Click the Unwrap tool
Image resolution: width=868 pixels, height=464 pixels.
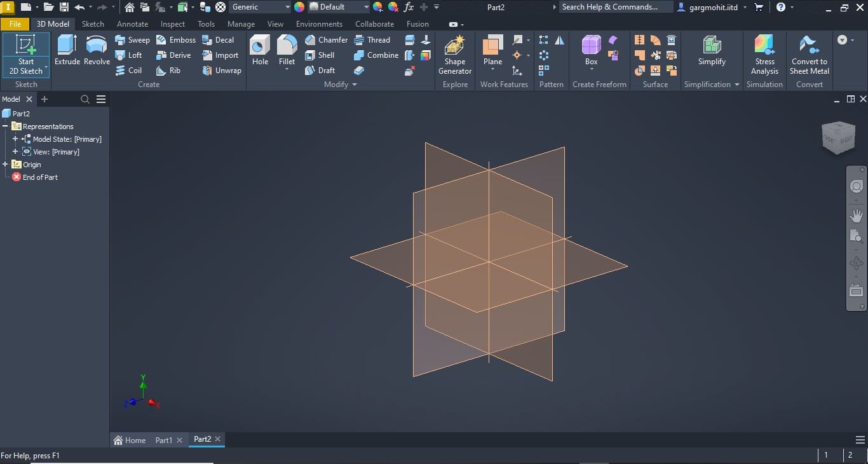point(221,71)
